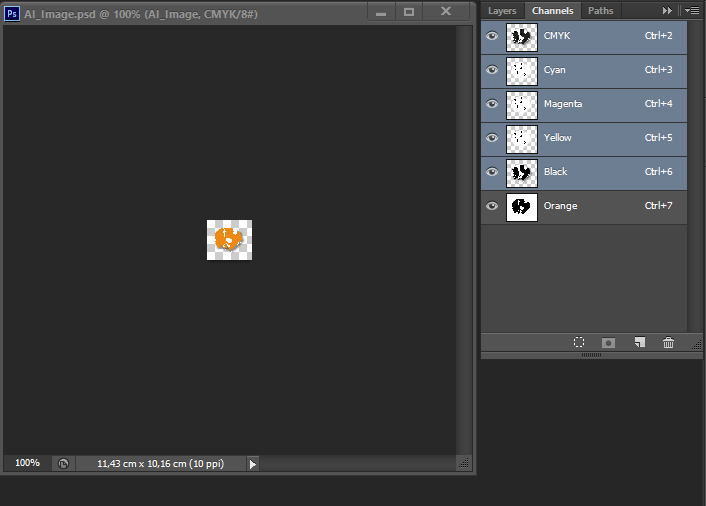Click the Ctrl+7 shortcut label
The width and height of the screenshot is (706, 506).
point(658,206)
